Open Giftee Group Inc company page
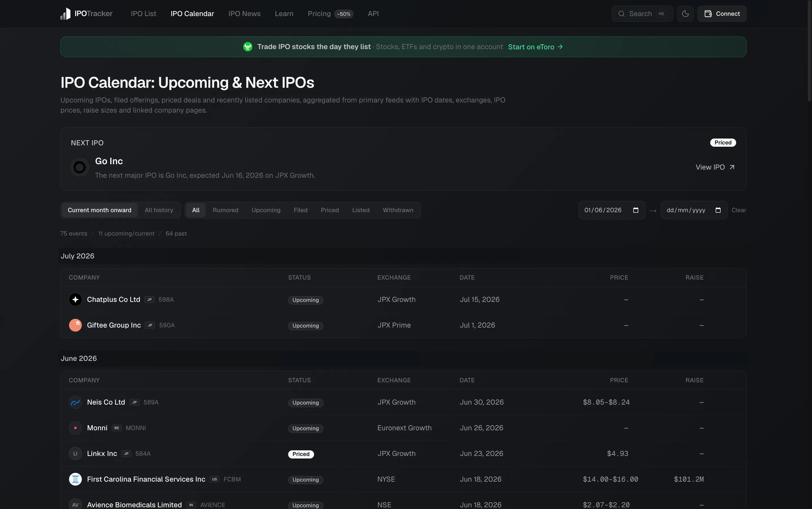The height and width of the screenshot is (509, 812). pyautogui.click(x=114, y=325)
